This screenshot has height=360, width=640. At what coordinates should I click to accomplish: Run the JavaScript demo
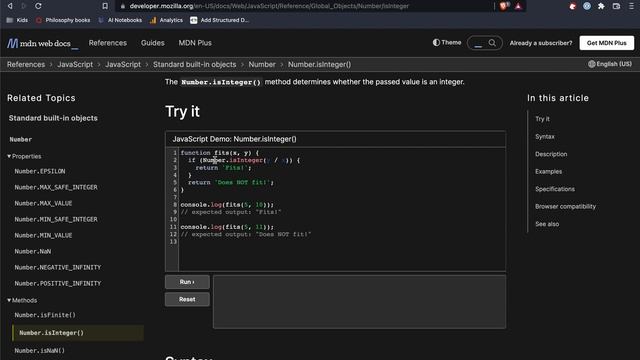[187, 282]
